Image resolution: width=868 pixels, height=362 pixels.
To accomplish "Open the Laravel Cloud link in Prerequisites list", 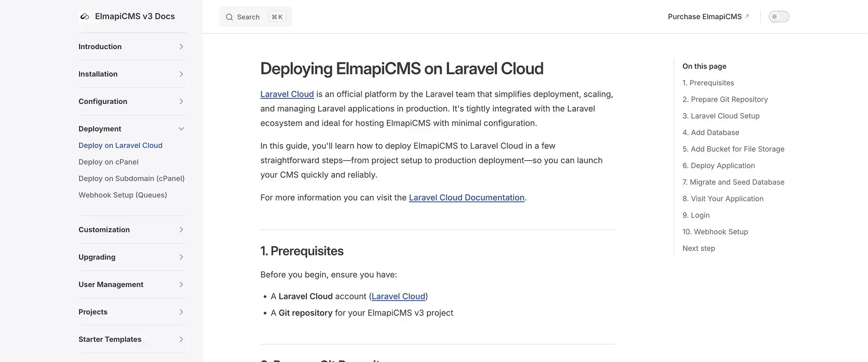I will (398, 296).
